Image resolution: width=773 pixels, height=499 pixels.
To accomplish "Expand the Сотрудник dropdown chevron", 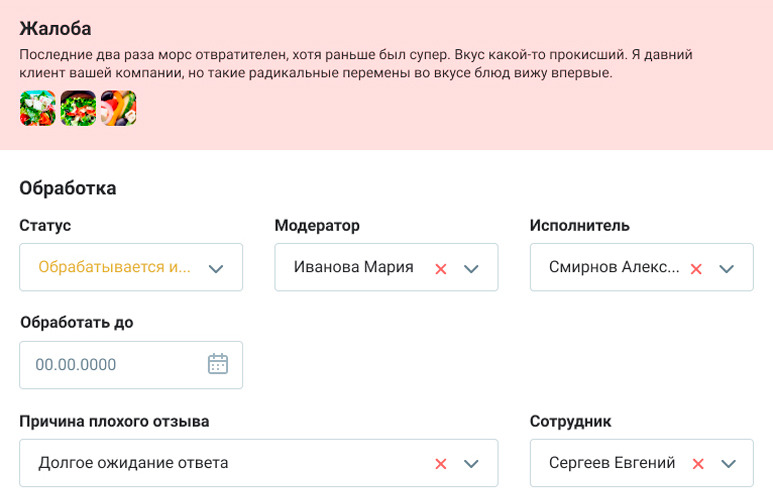I will point(729,464).
